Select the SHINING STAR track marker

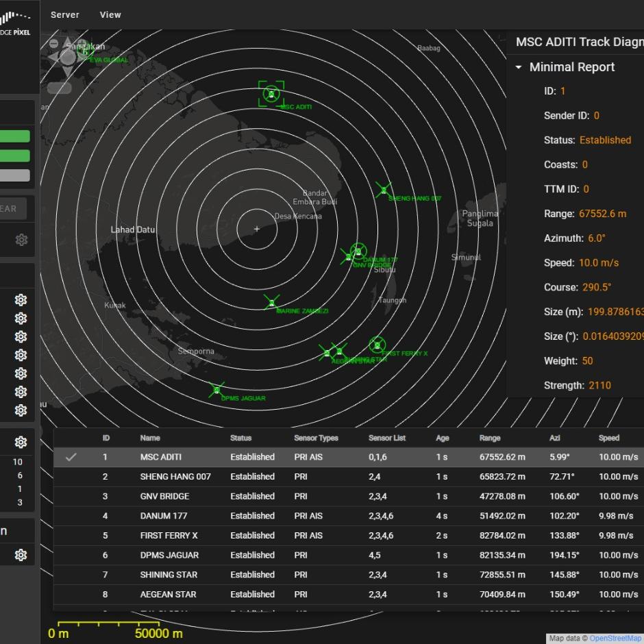[339, 351]
